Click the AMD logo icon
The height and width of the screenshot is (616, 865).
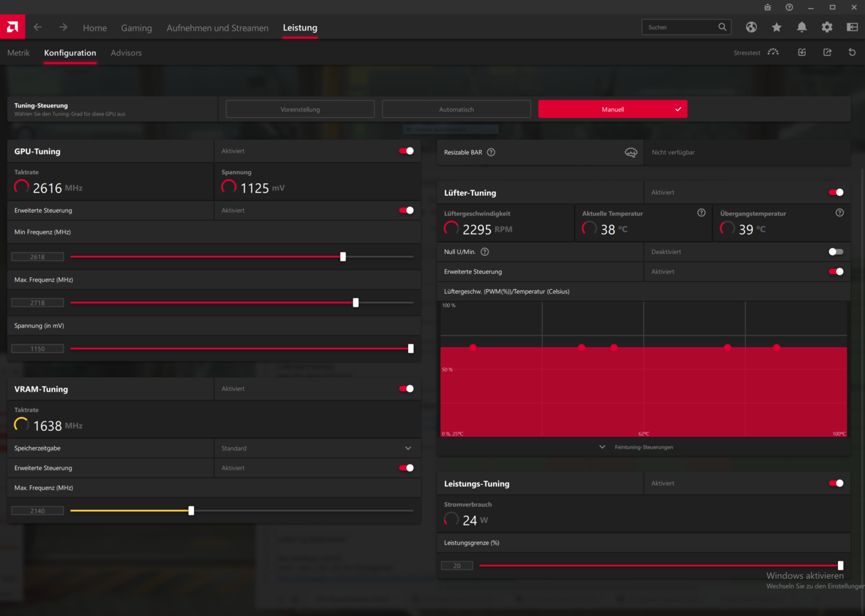coord(13,27)
